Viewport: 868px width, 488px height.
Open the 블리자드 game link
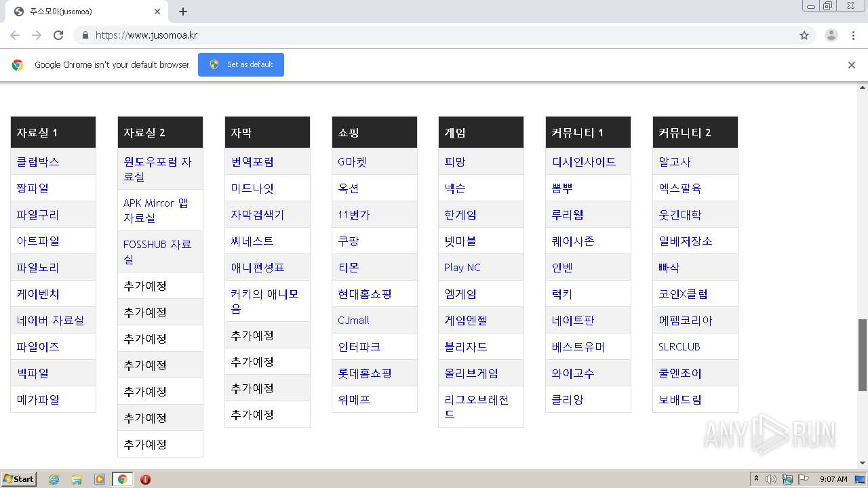click(x=466, y=347)
